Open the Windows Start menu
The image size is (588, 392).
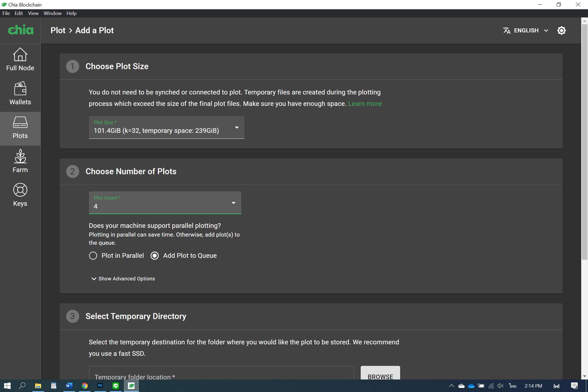coord(7,386)
